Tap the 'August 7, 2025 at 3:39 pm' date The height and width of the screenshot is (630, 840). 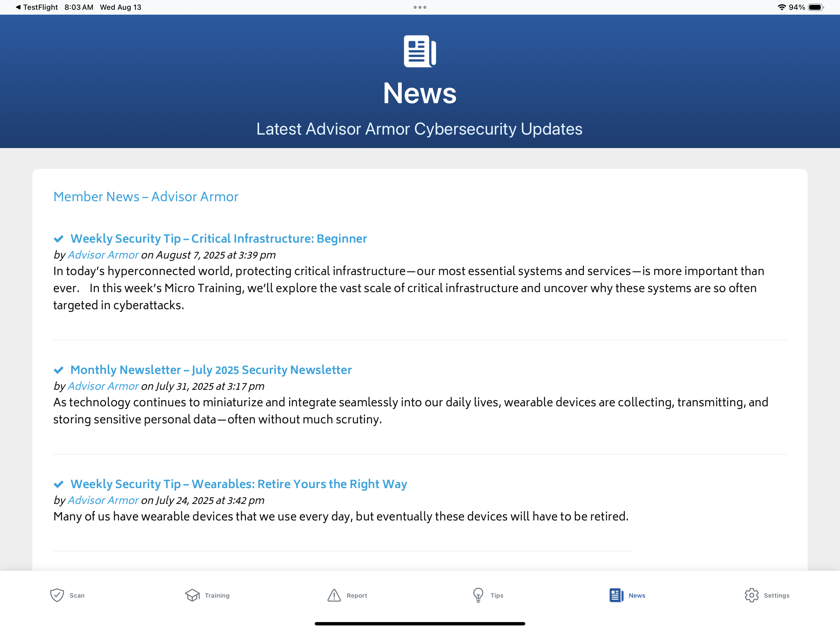pyautogui.click(x=216, y=255)
